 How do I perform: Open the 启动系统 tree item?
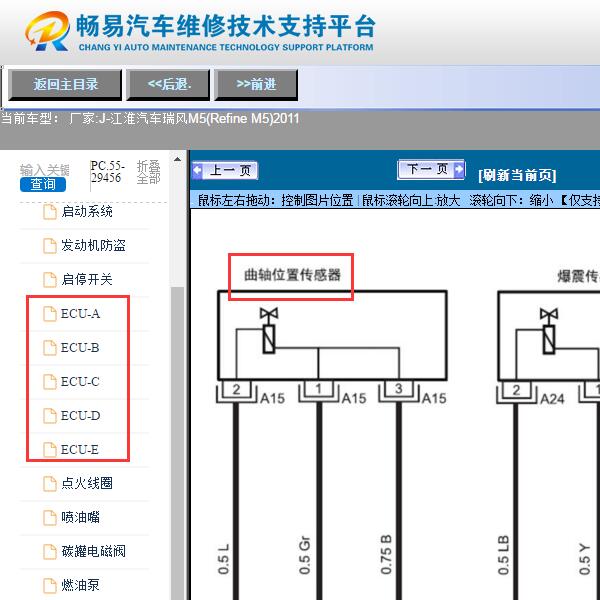coord(87,212)
